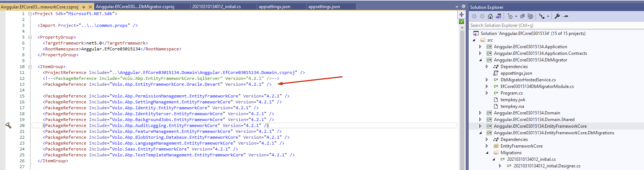Open tempkey.jwk file in Solution Explorer

513,100
